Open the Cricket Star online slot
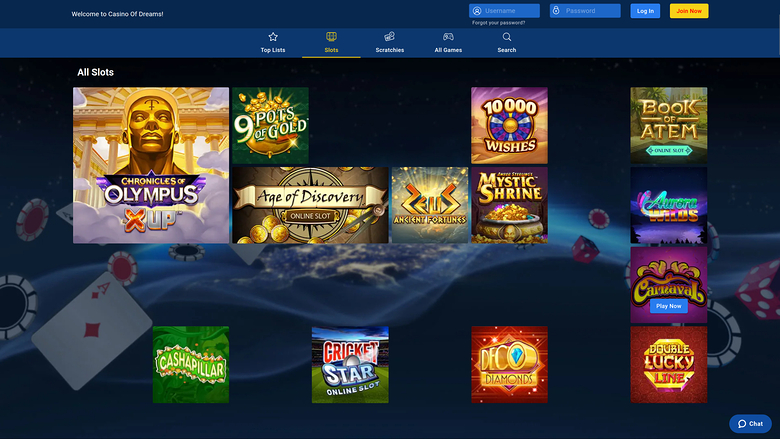The width and height of the screenshot is (780, 439). pyautogui.click(x=350, y=364)
